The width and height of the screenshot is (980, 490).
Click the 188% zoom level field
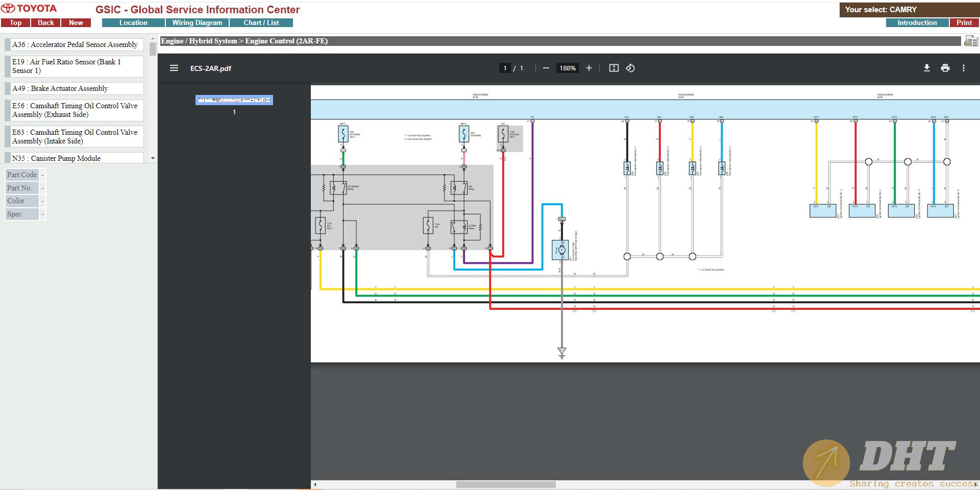click(x=568, y=68)
